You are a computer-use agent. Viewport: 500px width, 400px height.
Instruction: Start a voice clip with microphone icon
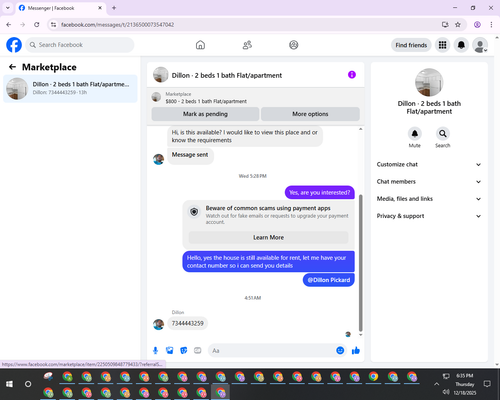(x=155, y=350)
